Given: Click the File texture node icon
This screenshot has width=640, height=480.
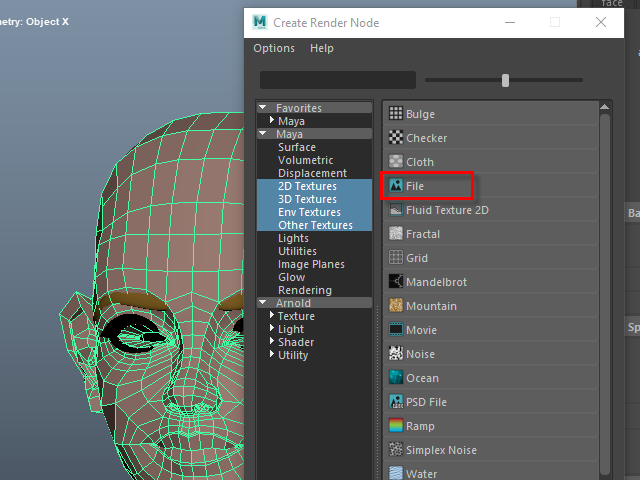Looking at the screenshot, I should tap(396, 186).
